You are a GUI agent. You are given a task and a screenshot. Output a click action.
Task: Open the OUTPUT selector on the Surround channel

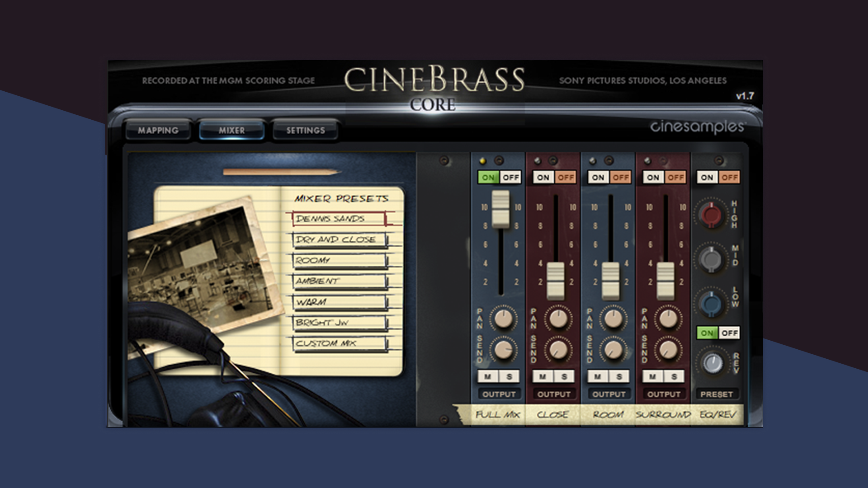pyautogui.click(x=665, y=394)
